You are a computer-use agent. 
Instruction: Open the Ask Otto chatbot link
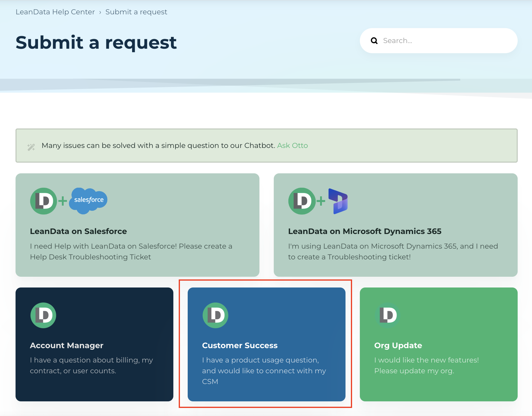[292, 146]
